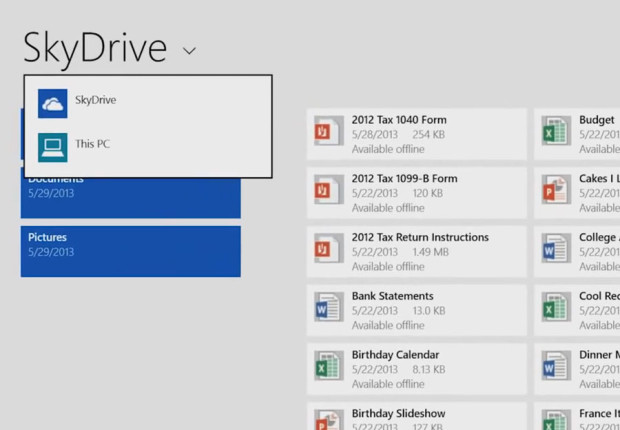Open the Documents folder tile
The height and width of the screenshot is (430, 620).
point(130,198)
